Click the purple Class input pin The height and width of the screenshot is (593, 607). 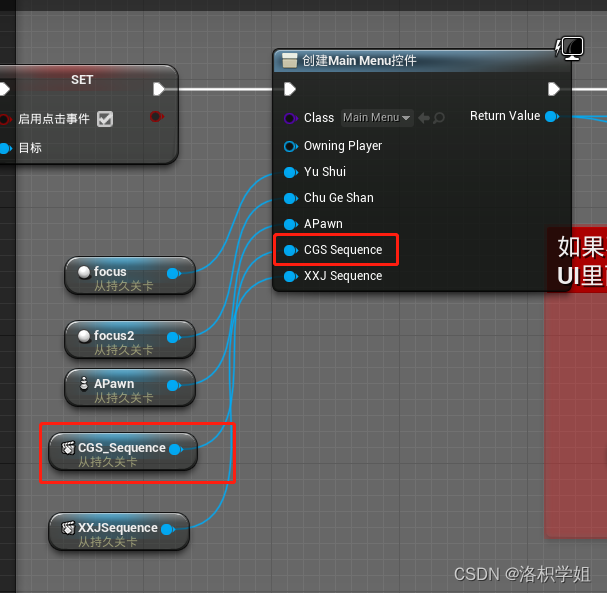[x=291, y=118]
